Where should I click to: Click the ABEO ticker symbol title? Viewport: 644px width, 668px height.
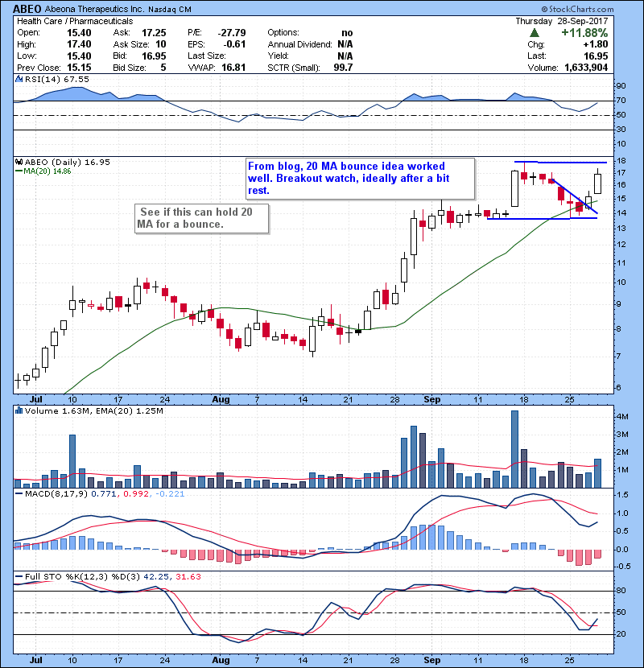tap(27, 9)
